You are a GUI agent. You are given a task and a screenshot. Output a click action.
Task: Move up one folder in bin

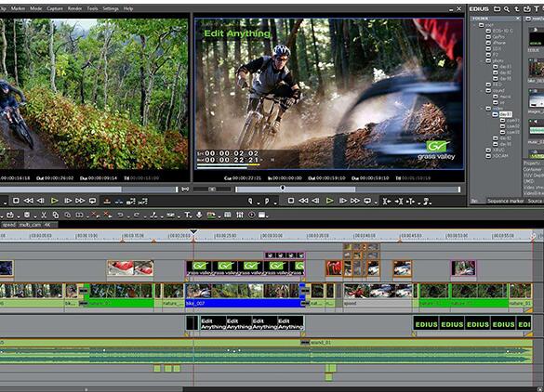tap(517, 9)
